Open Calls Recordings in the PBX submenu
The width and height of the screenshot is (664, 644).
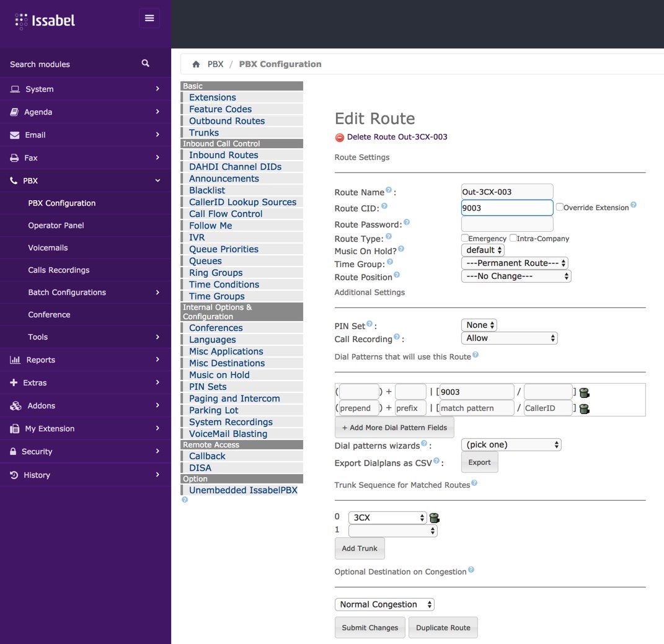(x=58, y=270)
